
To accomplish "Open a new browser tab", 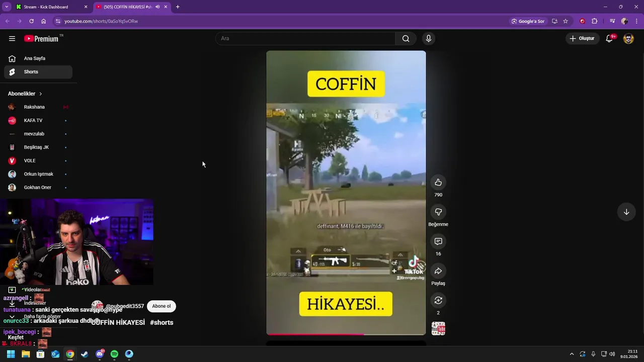I will [178, 7].
